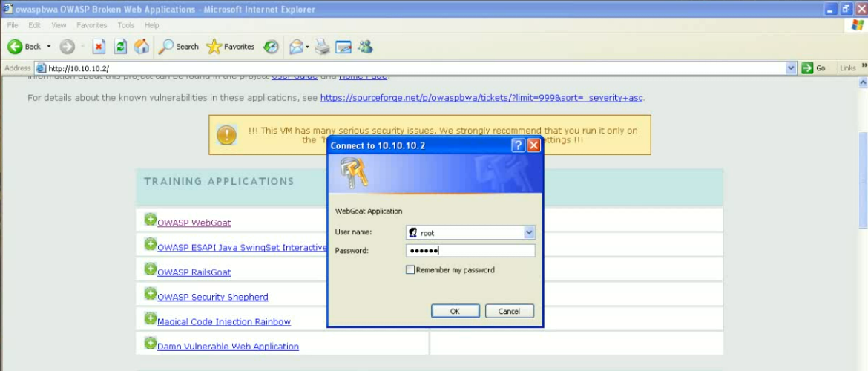
Task: Open the Damn Vulnerable Web Application link
Action: 228,347
